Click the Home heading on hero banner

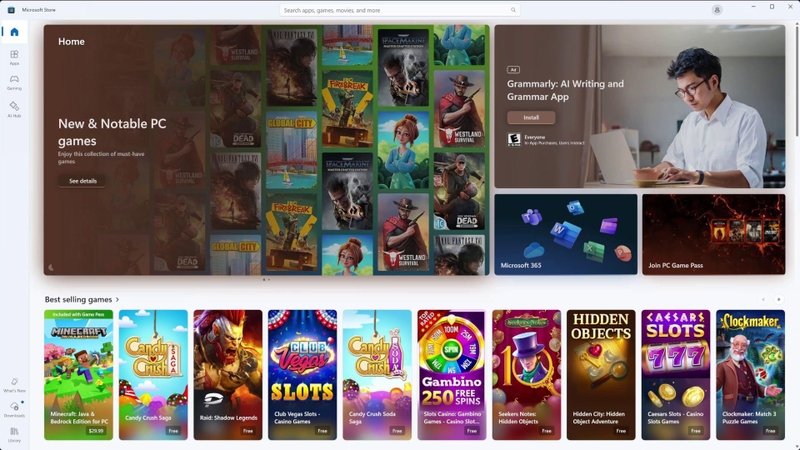71,42
